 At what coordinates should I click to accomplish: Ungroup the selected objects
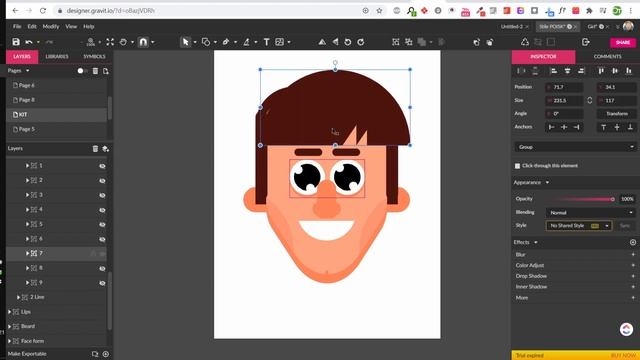(409, 42)
